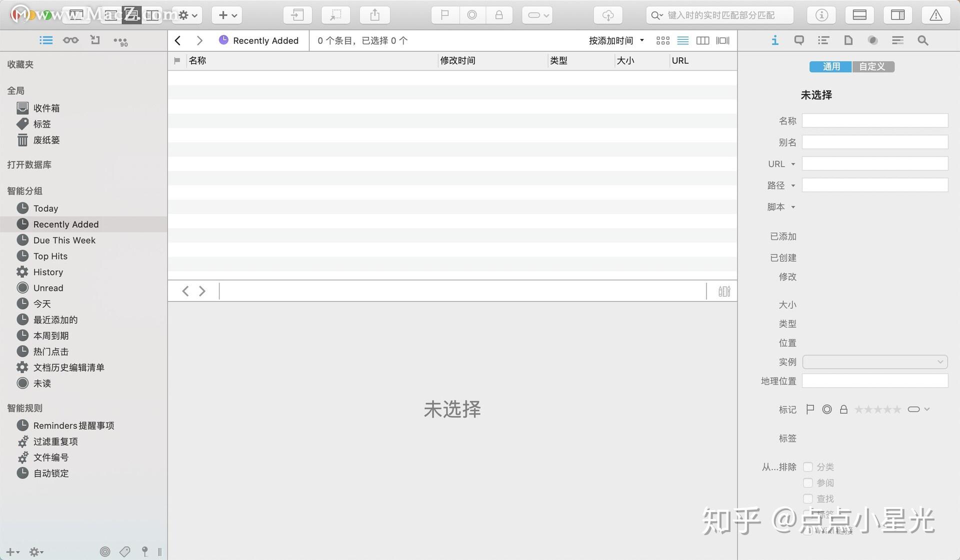Screen dimensions: 960x560
Task: Check 分类 under 从...排除
Action: tap(808, 467)
